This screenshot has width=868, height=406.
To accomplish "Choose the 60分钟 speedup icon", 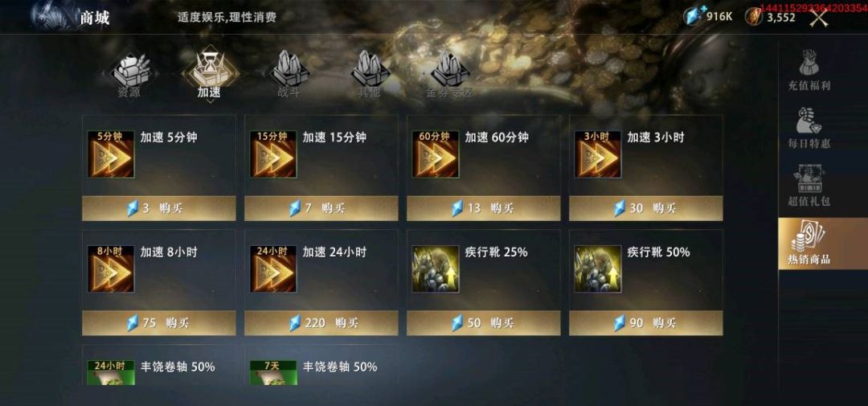I will pos(435,154).
